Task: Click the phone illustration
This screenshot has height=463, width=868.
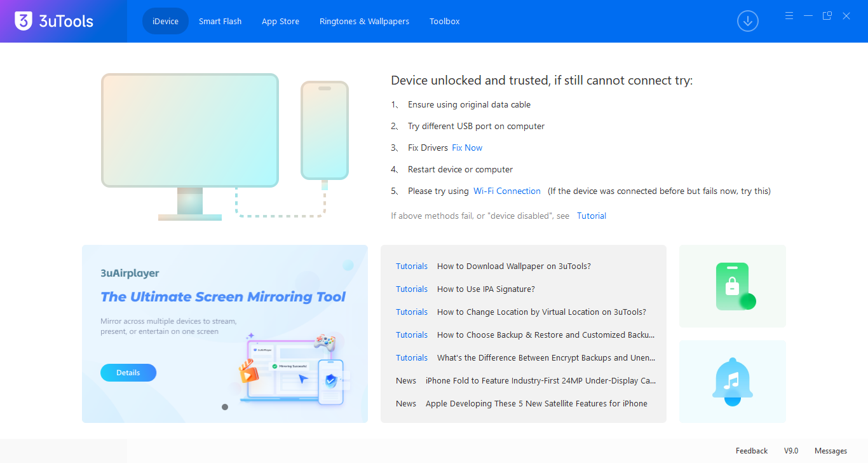Action: tap(325, 130)
